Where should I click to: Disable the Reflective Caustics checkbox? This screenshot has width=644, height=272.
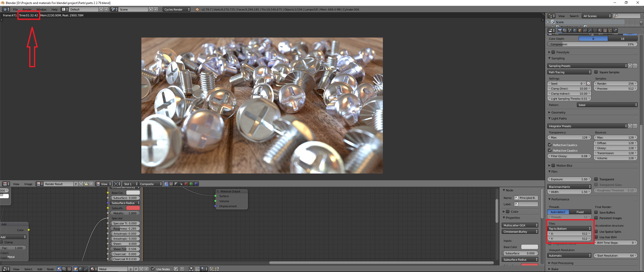click(x=550, y=145)
